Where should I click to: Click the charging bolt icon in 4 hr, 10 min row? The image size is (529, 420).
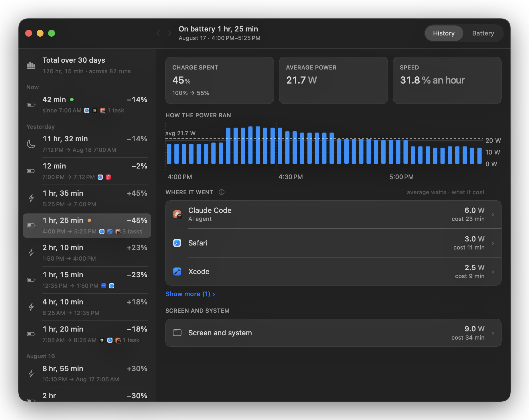point(31,307)
